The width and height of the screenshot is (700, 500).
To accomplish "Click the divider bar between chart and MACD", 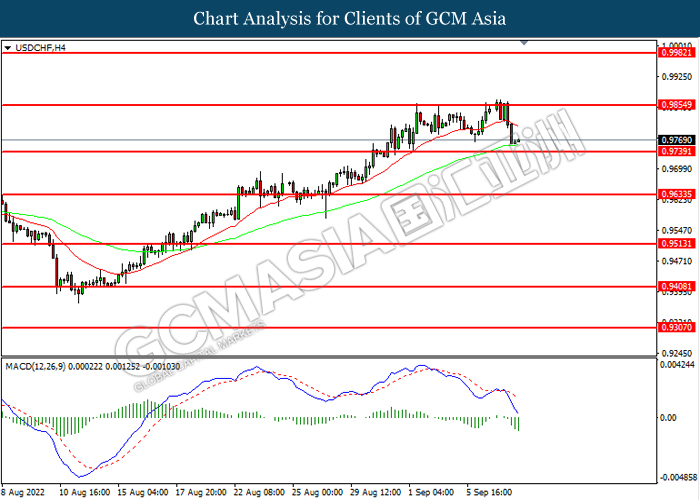I will pyautogui.click(x=329, y=357).
